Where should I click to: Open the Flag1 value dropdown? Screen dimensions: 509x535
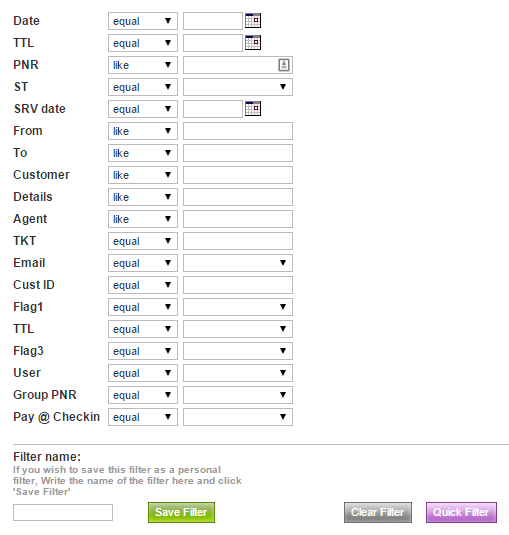coord(238,307)
